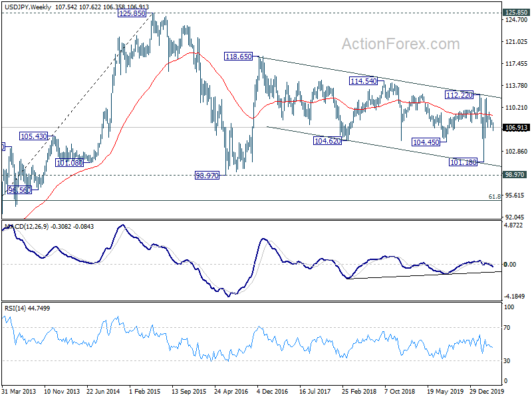
Task: Click the 95.615 price axis value
Action: [515, 196]
